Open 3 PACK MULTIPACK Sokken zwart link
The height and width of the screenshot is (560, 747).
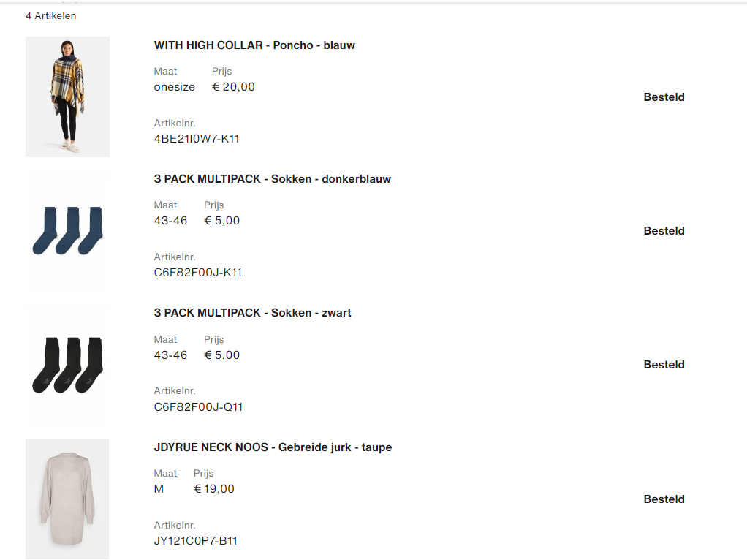(x=252, y=312)
